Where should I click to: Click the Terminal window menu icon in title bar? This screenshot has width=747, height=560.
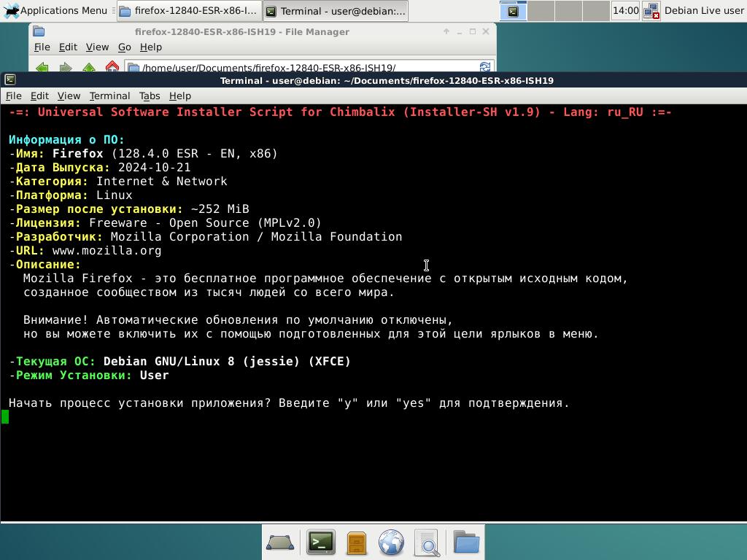pyautogui.click(x=10, y=80)
